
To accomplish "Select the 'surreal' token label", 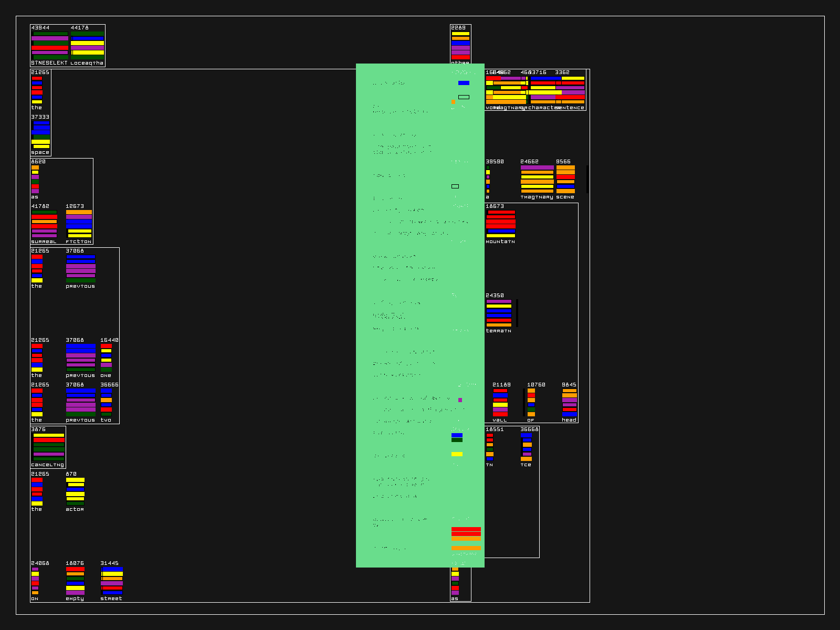I will [44, 241].
